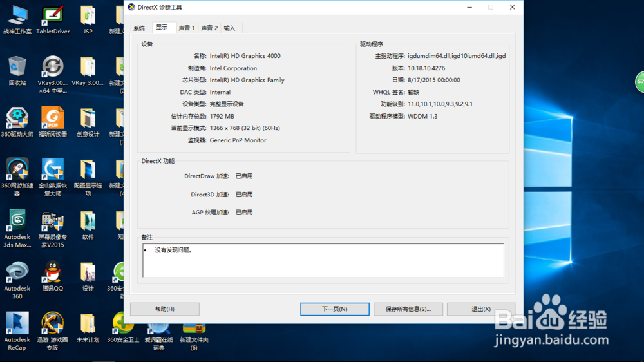
Task: Select the Intel Corporation manufacturer value
Action: 233,68
